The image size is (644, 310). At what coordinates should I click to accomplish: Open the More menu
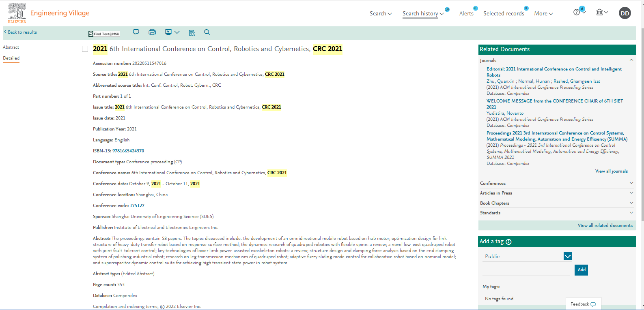[543, 13]
